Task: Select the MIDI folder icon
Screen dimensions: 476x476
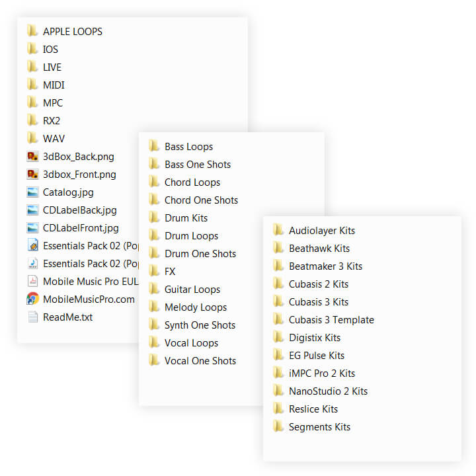Action: (x=32, y=85)
